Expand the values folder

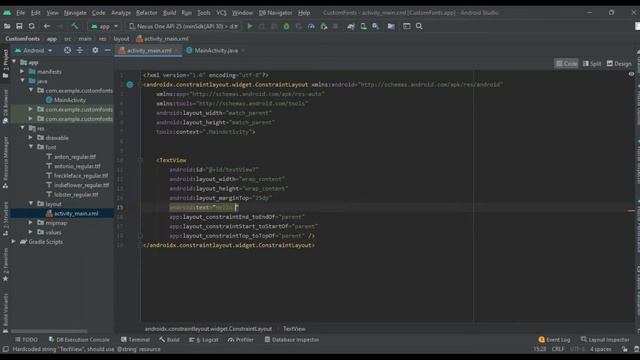coord(31,232)
